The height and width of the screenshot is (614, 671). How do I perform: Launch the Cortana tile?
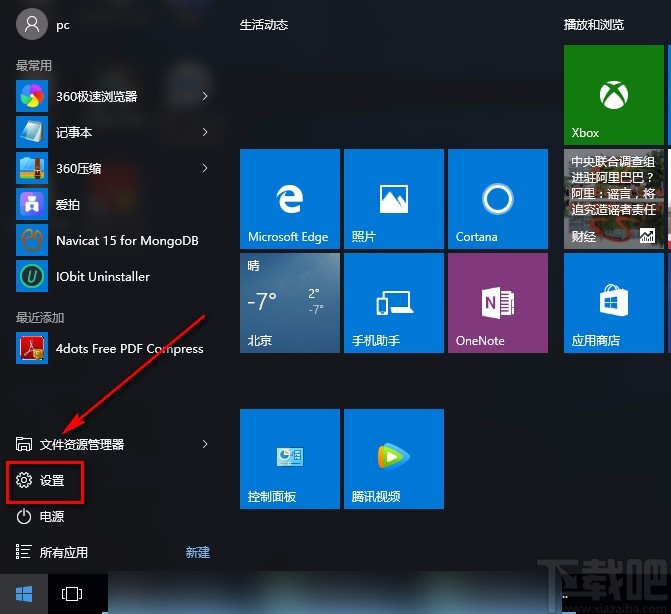498,199
